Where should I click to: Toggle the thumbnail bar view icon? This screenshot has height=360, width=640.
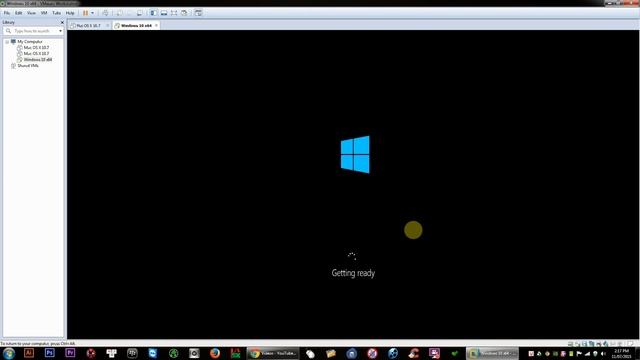[x=164, y=13]
